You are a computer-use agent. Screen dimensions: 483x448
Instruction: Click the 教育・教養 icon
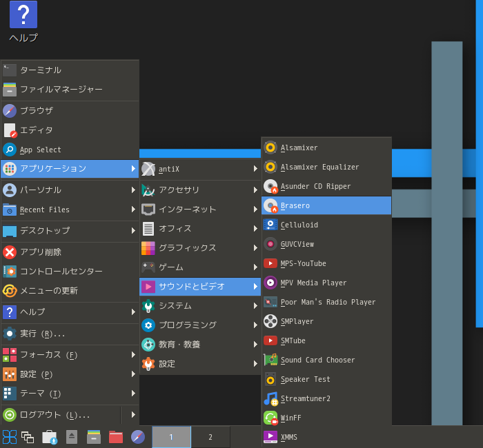click(148, 345)
